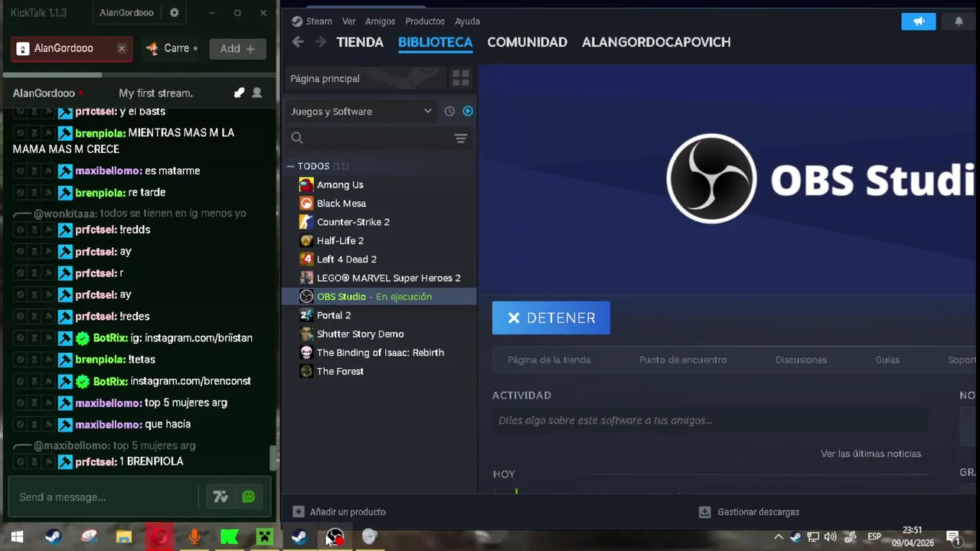Click 'Añadir un producto' at the bottom
This screenshot has width=980, height=551.
click(x=340, y=512)
